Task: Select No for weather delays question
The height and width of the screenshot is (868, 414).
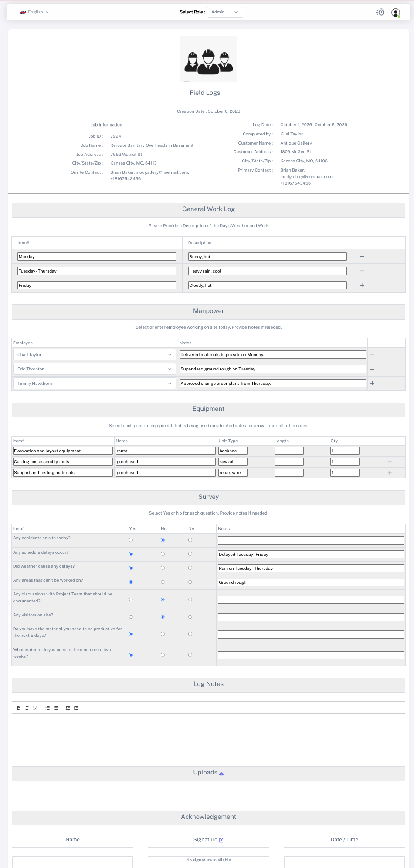Action: pos(163,568)
